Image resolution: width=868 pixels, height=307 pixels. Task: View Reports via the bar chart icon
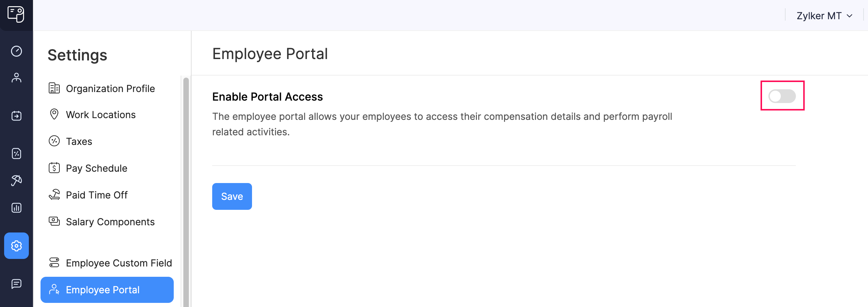16,208
